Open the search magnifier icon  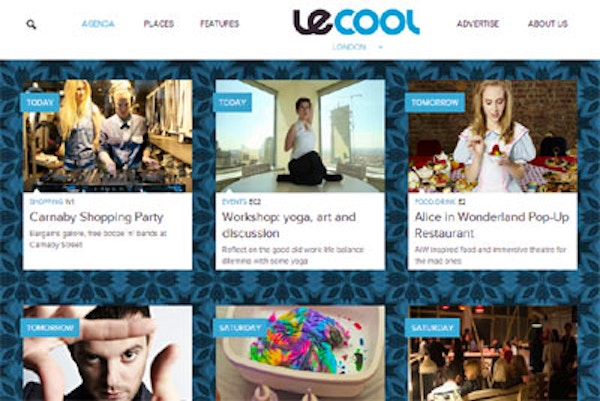click(x=31, y=24)
